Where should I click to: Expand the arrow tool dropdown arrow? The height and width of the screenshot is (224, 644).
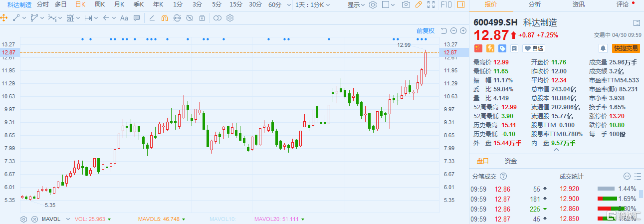coord(114,18)
